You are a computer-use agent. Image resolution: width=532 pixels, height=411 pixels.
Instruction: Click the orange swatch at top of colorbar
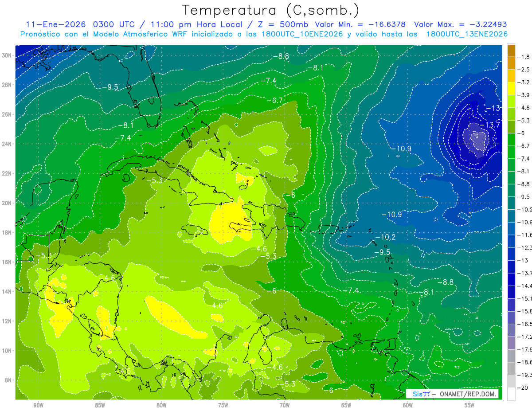(x=511, y=51)
